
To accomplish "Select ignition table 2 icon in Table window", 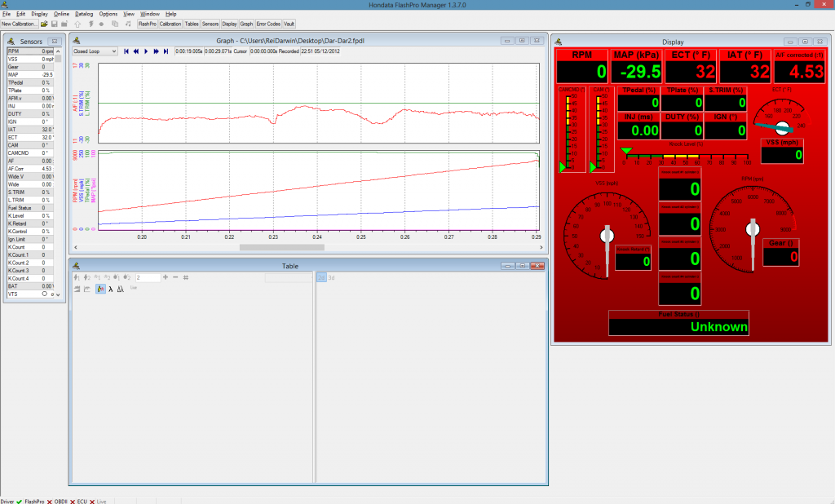I will click(86, 277).
